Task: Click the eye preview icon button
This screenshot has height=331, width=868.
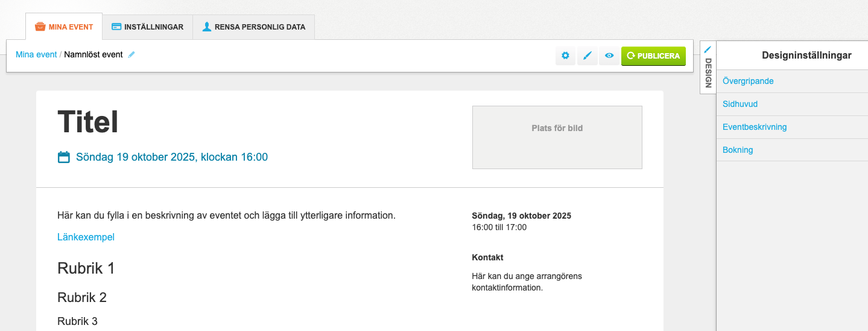Action: (609, 56)
